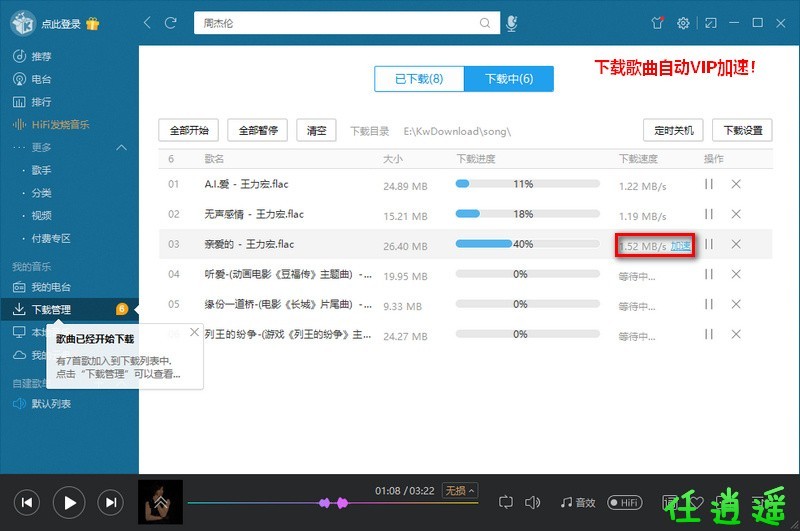Cancel the 列王的纷争 download

736,335
